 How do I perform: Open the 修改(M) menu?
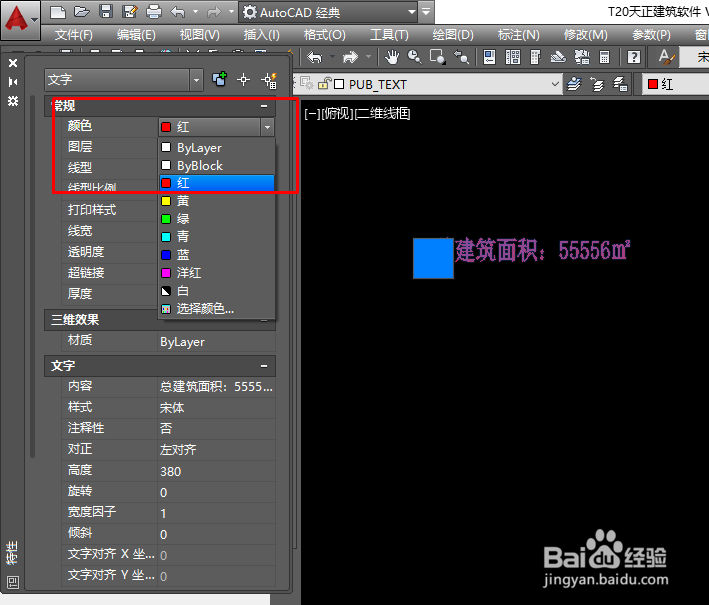pos(586,35)
